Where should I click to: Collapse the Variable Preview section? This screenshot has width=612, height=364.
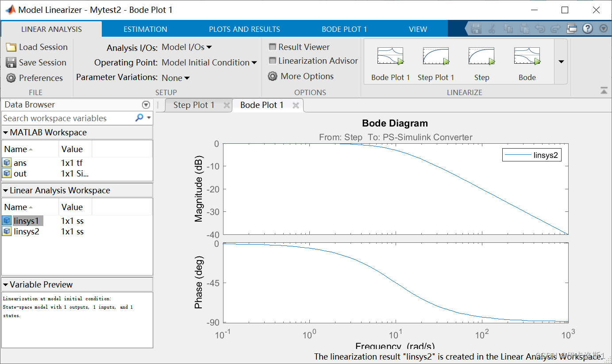(x=6, y=285)
